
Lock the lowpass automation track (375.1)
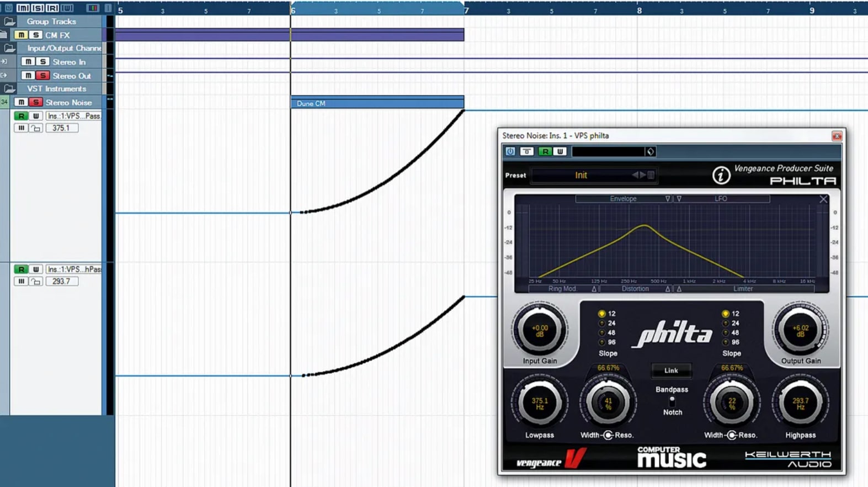(x=36, y=128)
